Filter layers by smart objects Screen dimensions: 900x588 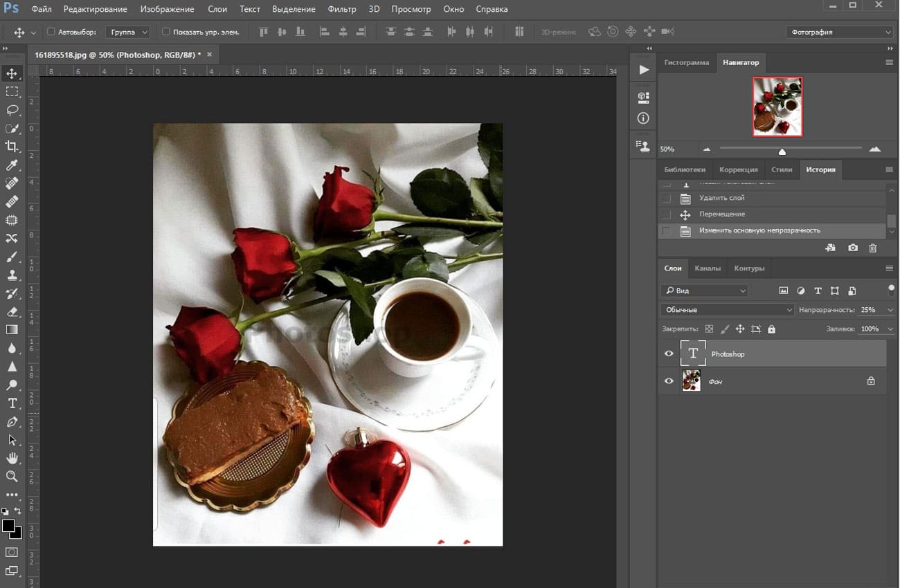click(x=852, y=291)
